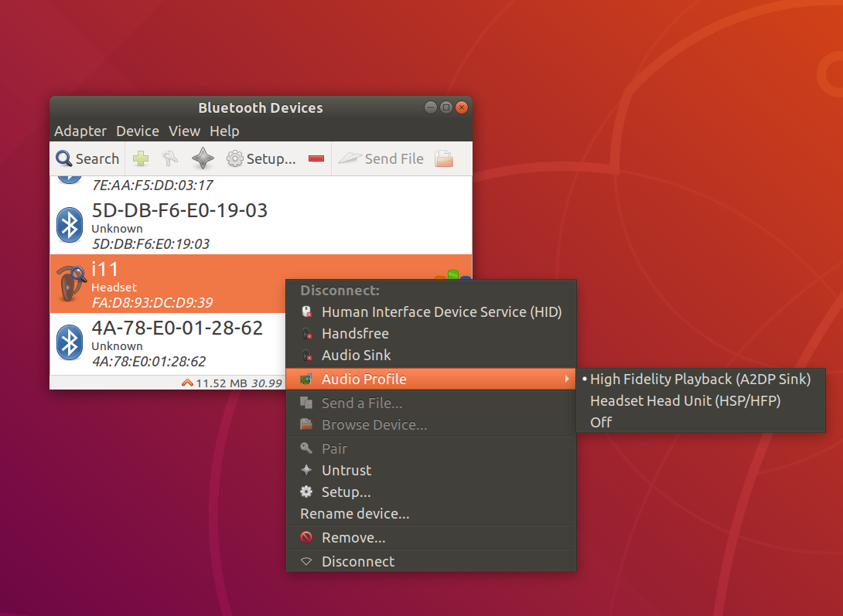Image resolution: width=843 pixels, height=616 pixels.
Task: Click the red minus remove icon
Action: (316, 158)
